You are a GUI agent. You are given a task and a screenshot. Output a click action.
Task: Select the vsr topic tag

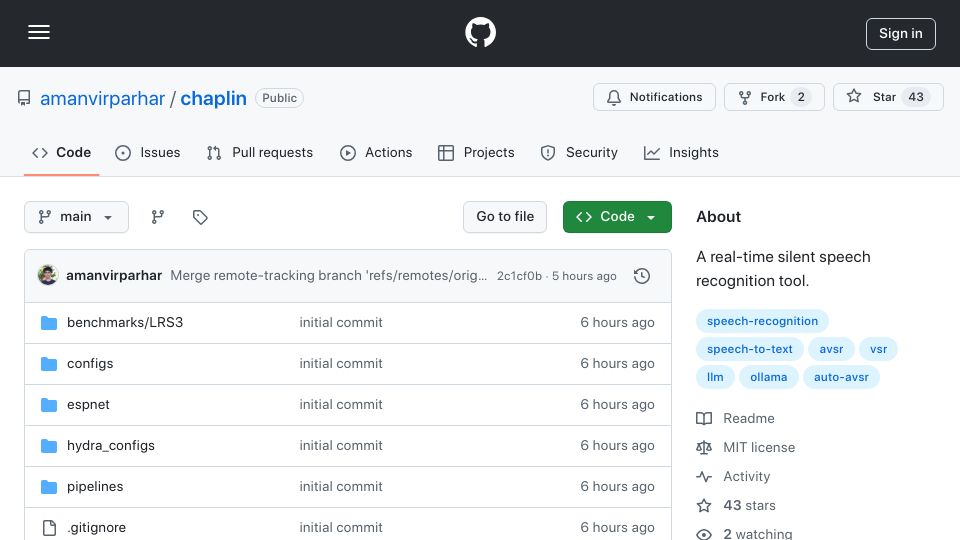pyautogui.click(x=879, y=349)
